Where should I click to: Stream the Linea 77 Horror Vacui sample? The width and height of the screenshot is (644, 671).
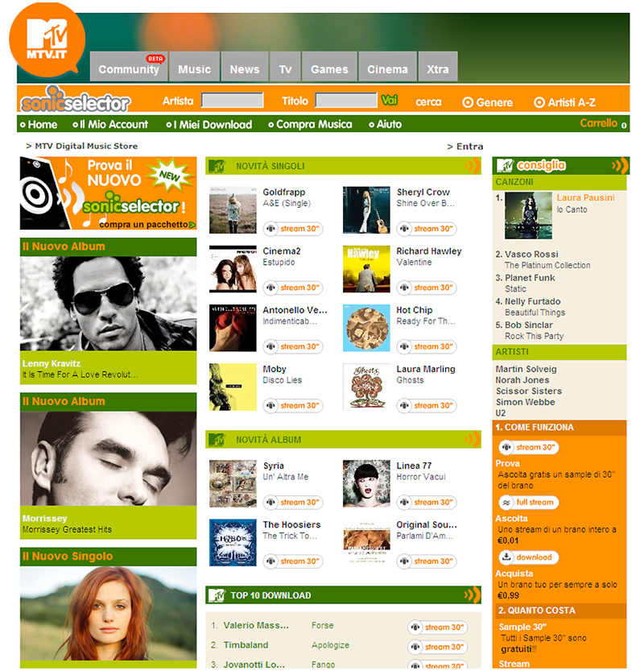(x=427, y=503)
